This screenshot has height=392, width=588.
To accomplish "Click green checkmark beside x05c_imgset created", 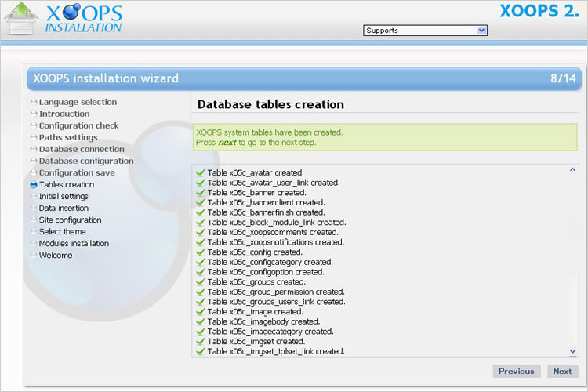I will click(x=201, y=342).
